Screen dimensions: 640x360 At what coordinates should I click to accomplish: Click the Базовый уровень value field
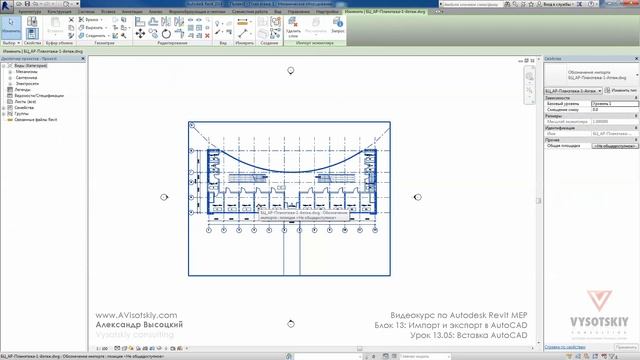coord(615,104)
